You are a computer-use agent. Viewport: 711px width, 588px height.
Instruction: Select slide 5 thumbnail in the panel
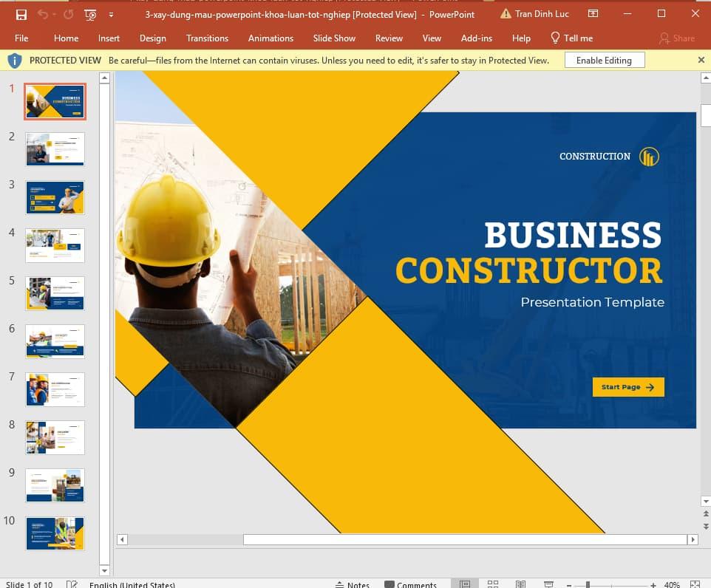[x=54, y=293]
